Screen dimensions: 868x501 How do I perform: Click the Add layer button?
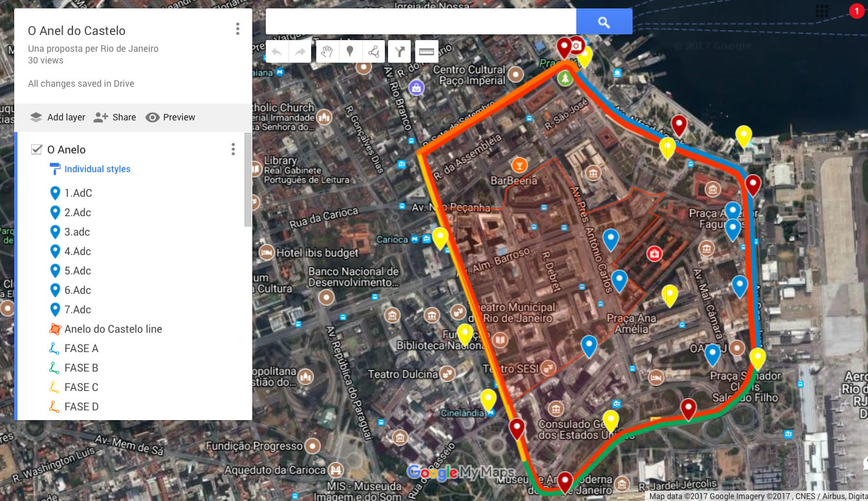(x=58, y=117)
